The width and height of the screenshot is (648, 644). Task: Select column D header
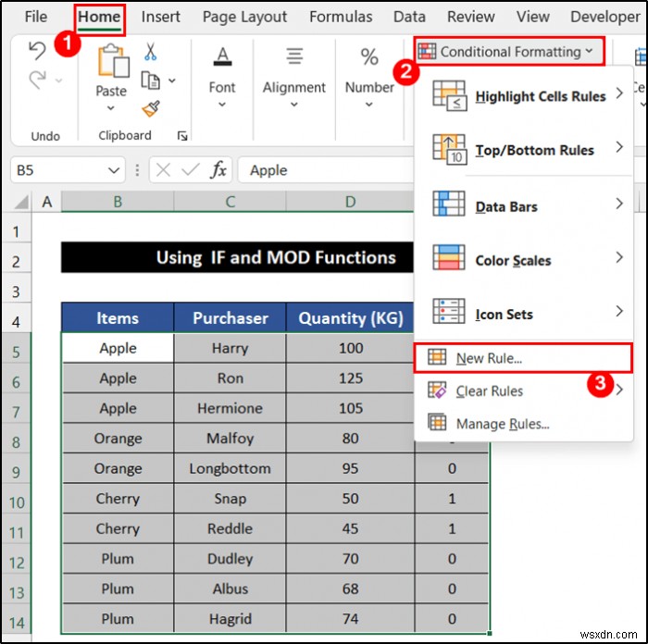(x=350, y=202)
